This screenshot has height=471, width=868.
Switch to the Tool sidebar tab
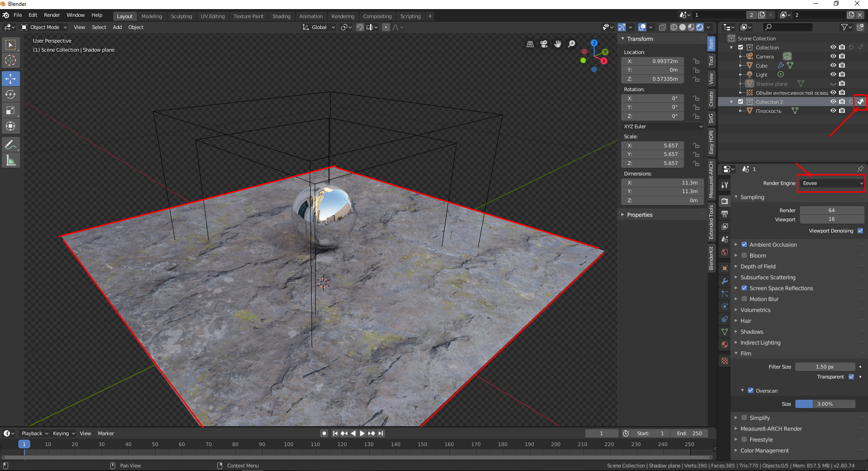pos(711,60)
